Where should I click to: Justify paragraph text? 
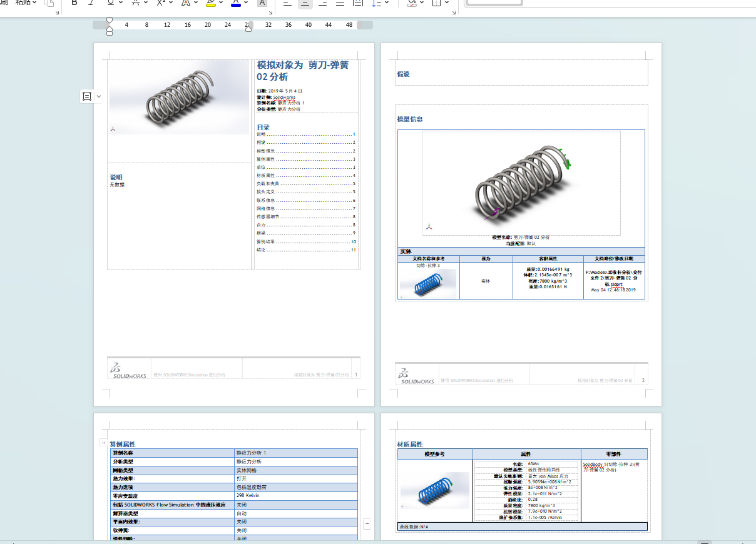340,3
